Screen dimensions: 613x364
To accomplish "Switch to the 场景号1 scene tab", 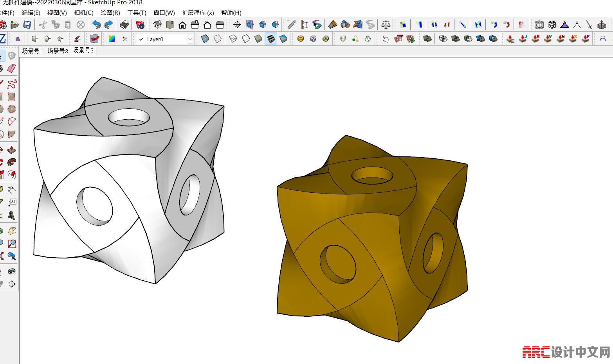I will (x=32, y=51).
